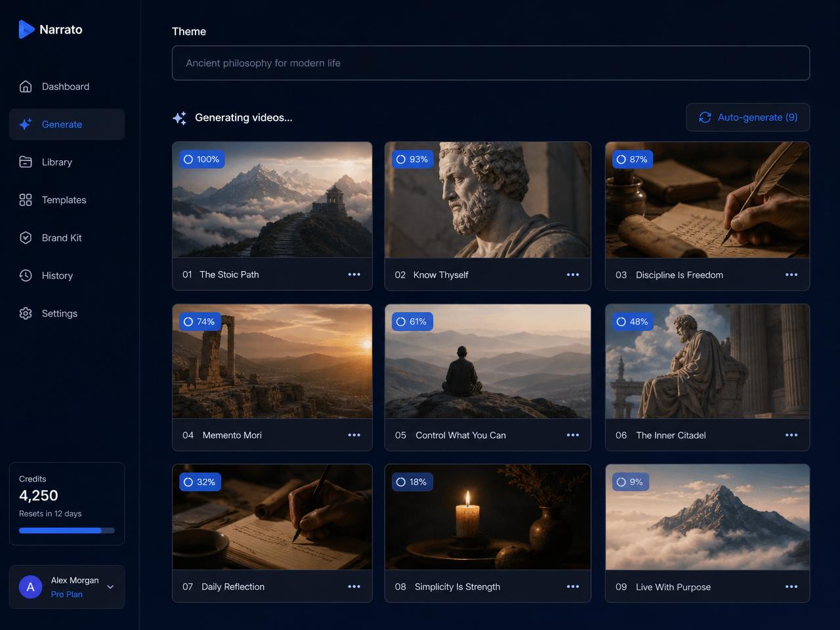Open more options for Control What You Can

pyautogui.click(x=573, y=435)
